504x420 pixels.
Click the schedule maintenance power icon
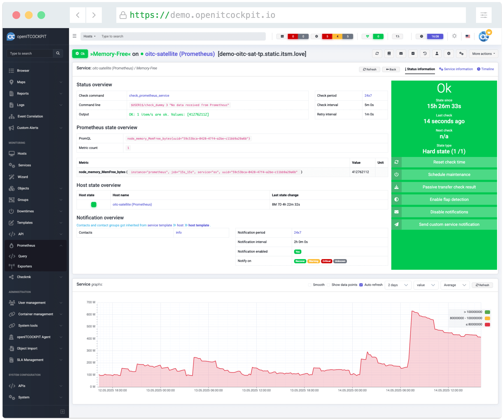tap(396, 175)
